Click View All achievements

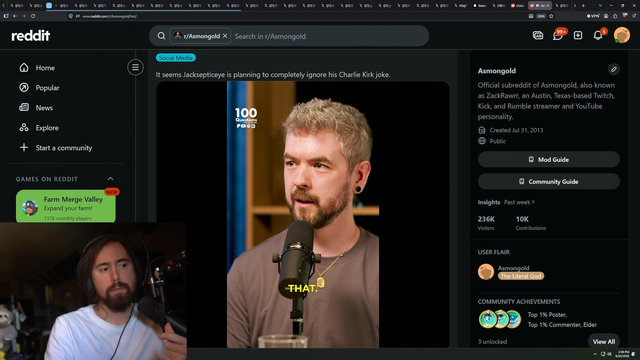click(x=604, y=342)
